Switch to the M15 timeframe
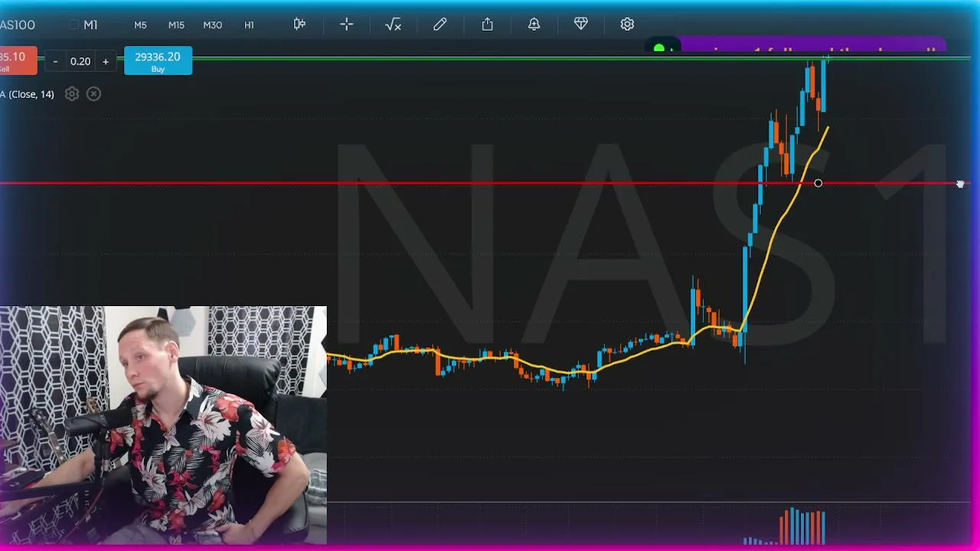Viewport: 980px width, 551px height. 176,25
